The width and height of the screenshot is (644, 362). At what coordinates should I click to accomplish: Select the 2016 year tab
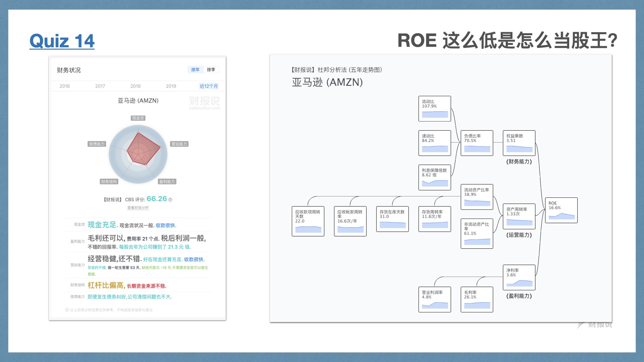pyautogui.click(x=65, y=86)
